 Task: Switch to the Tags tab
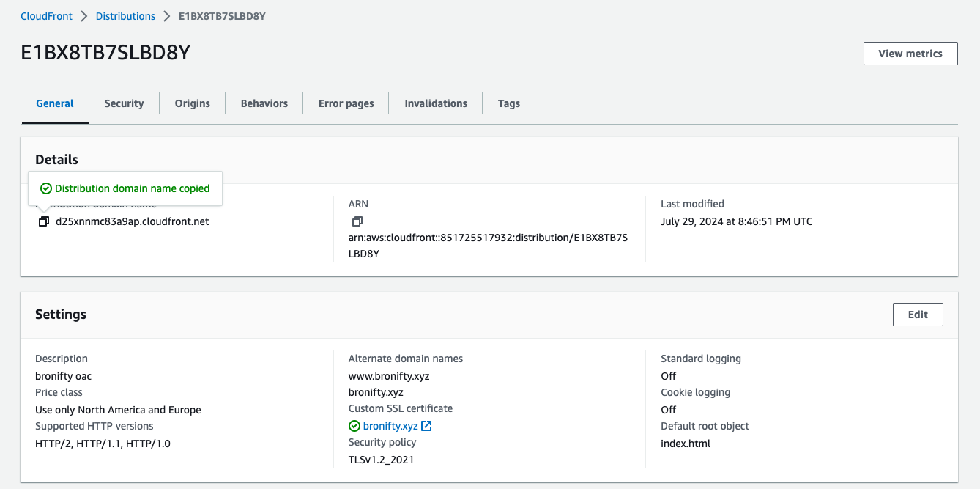(508, 103)
